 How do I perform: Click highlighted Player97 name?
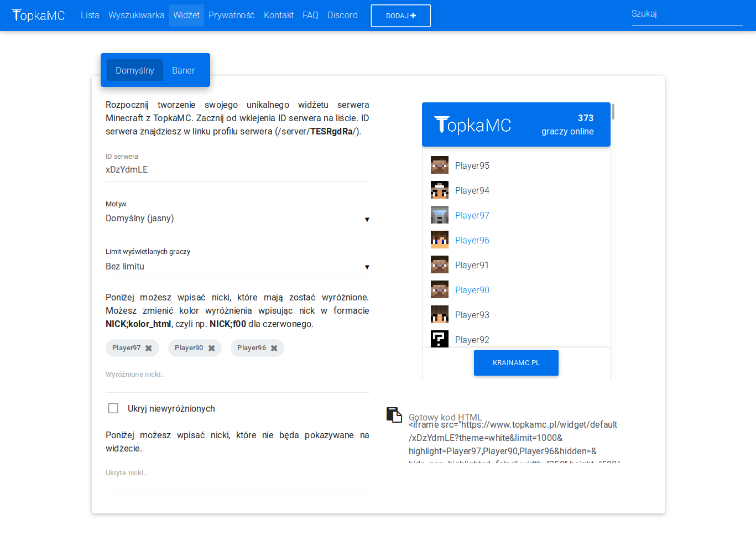point(472,215)
